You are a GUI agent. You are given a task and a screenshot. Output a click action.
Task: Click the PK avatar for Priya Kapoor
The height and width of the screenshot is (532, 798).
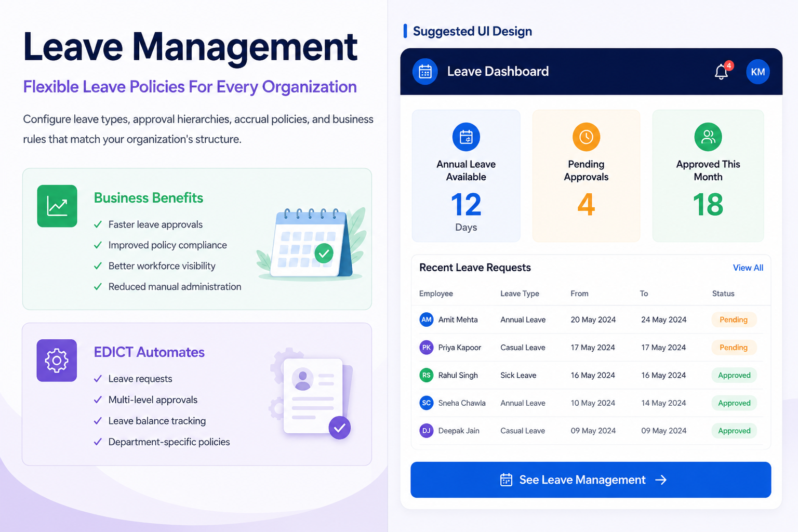click(x=427, y=348)
